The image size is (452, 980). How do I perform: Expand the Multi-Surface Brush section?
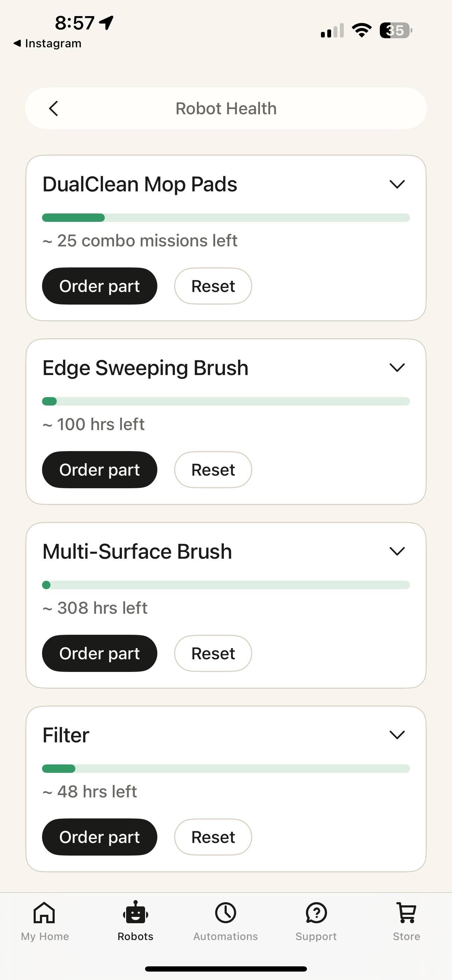pos(397,551)
